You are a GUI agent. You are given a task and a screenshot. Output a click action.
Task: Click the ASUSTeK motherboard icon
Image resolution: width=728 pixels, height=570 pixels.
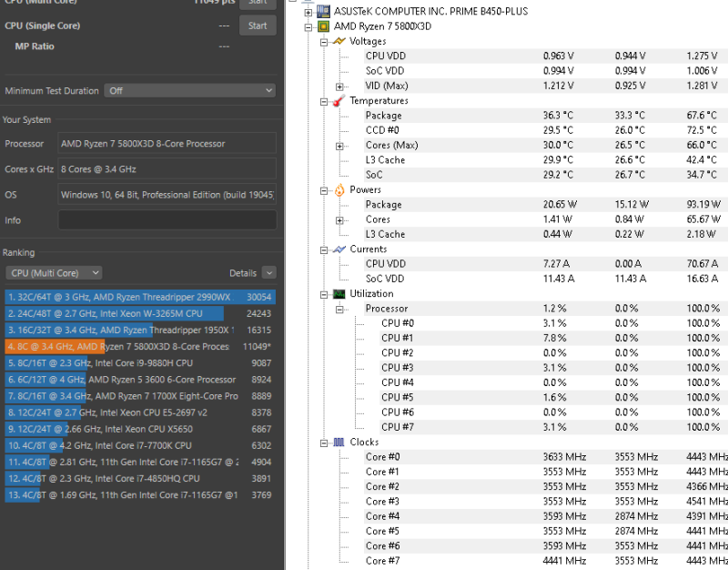[323, 11]
